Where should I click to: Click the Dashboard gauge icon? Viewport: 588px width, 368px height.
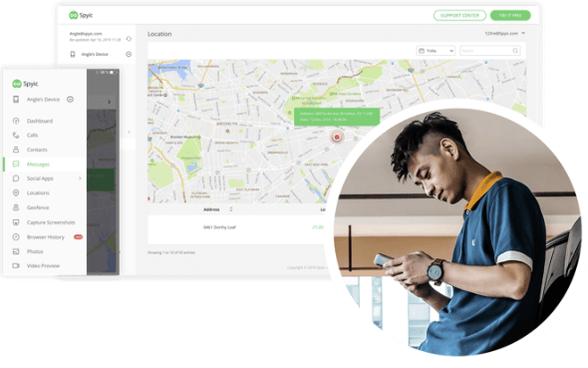pos(16,121)
